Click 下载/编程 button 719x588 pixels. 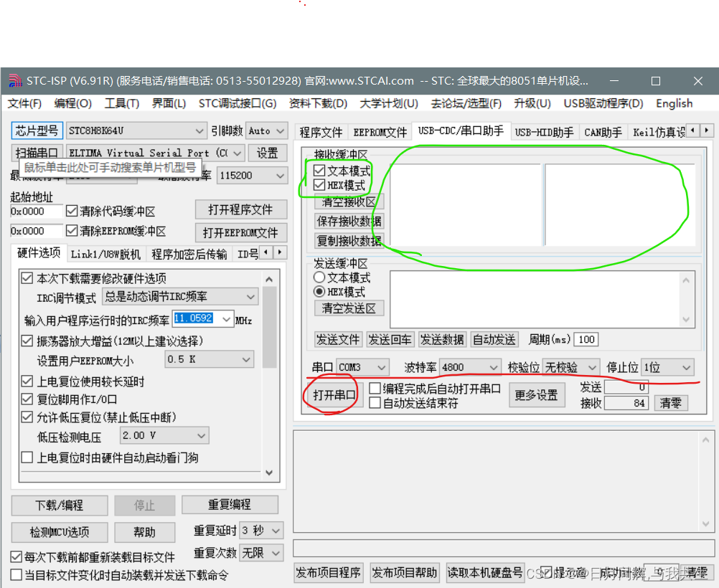point(59,505)
